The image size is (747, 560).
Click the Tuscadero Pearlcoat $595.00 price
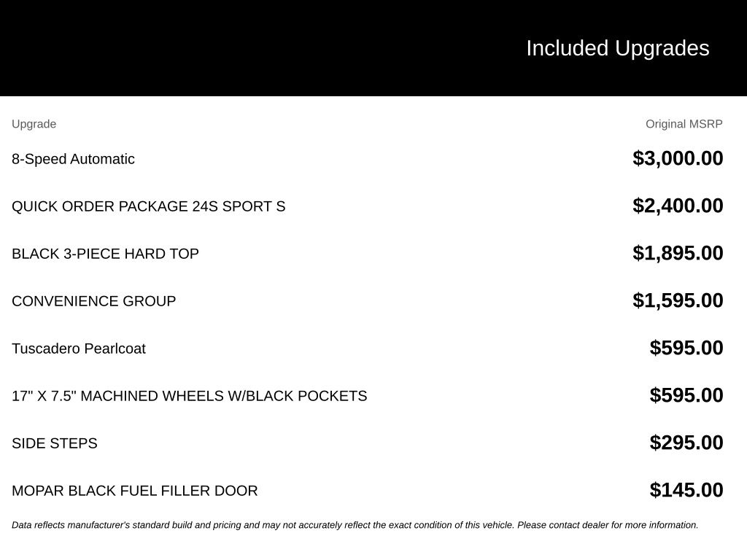[x=686, y=348]
